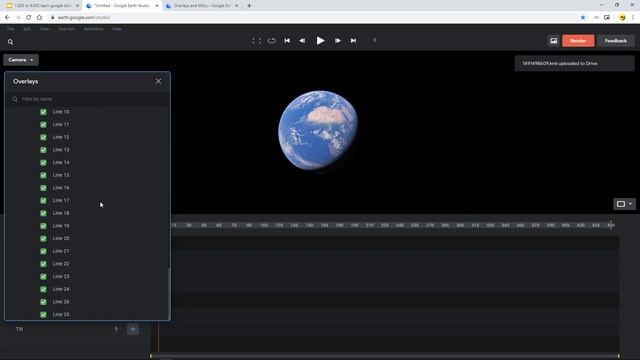Uncheck the Line 20 checkbox
640x360 pixels.
pyautogui.click(x=43, y=238)
